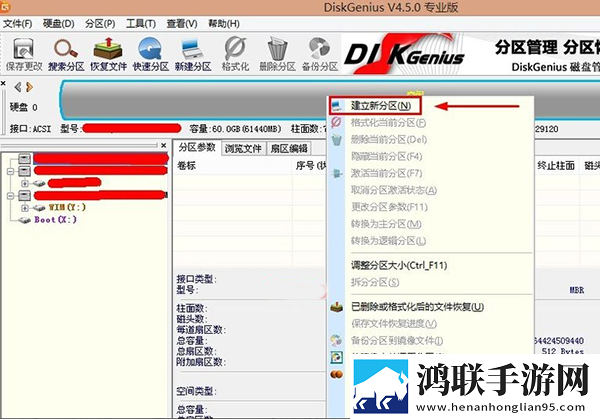Viewport: 600px width, 419px height.
Task: Click the 每道扇区数: label
Action: click(x=201, y=330)
